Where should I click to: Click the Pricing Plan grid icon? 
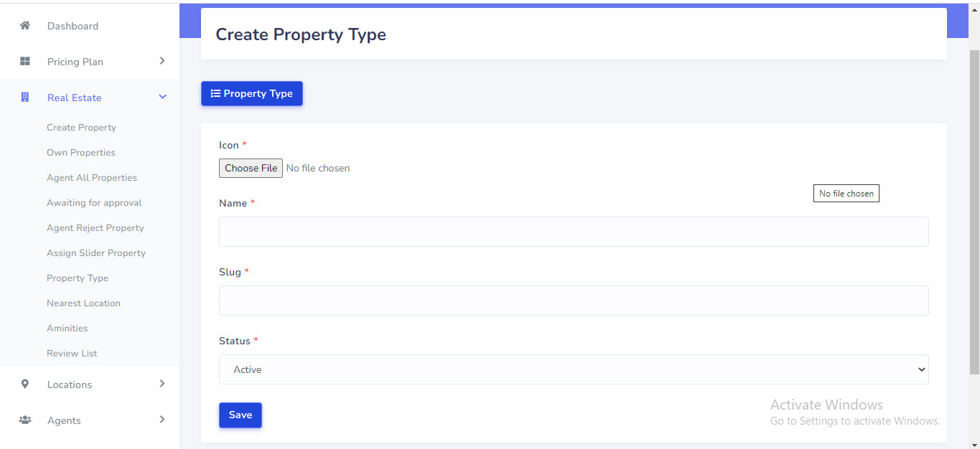click(x=25, y=62)
